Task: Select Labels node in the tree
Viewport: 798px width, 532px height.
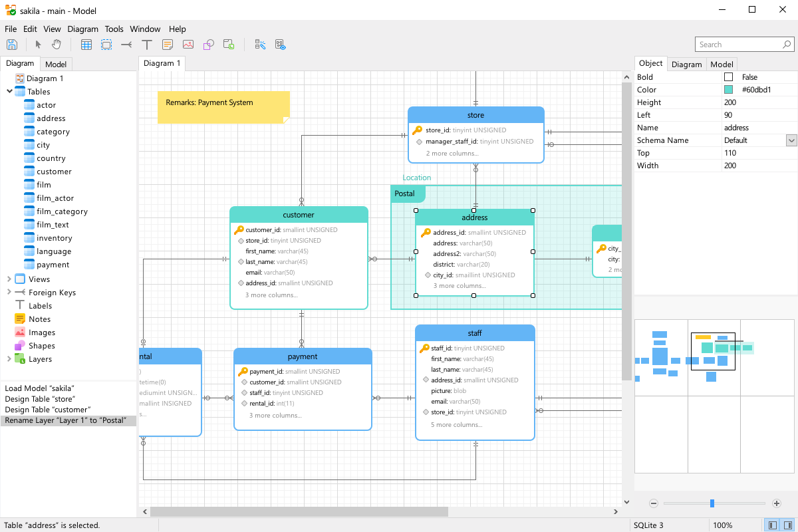Action: tap(40, 306)
